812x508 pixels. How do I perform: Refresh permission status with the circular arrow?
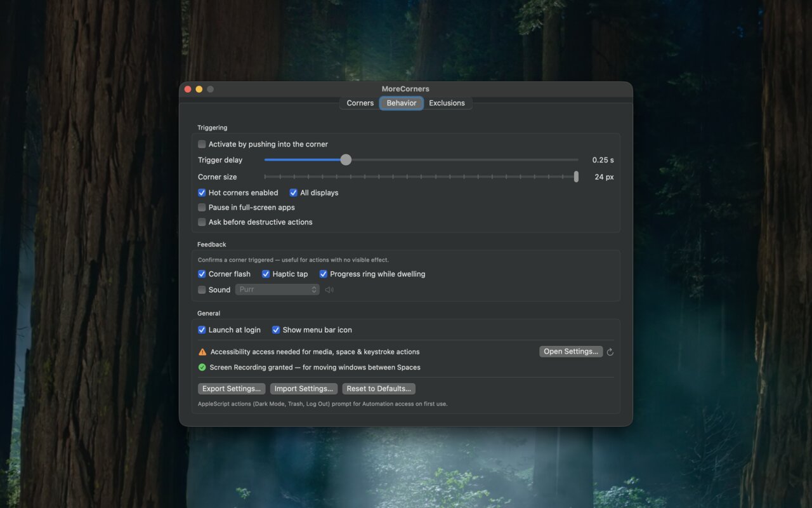tap(610, 352)
